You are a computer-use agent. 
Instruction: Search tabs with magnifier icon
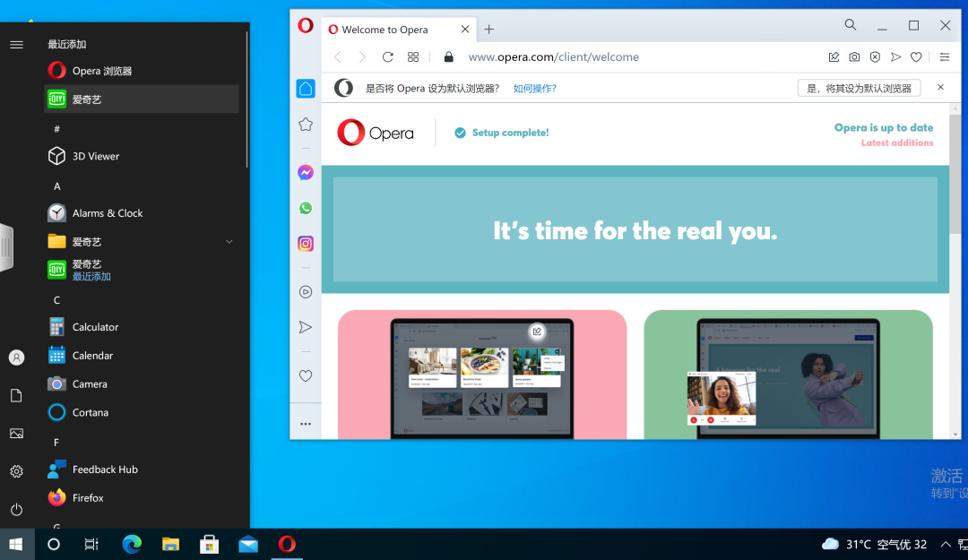pos(850,25)
